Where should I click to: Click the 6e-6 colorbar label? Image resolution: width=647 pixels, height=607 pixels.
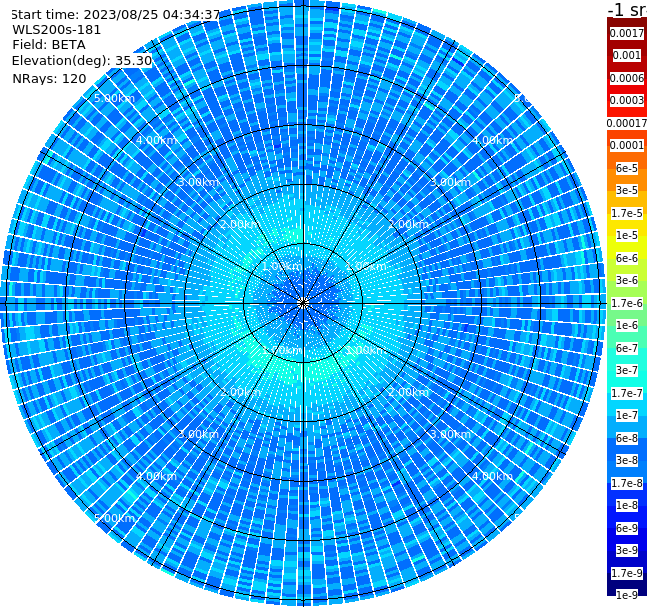(627, 258)
